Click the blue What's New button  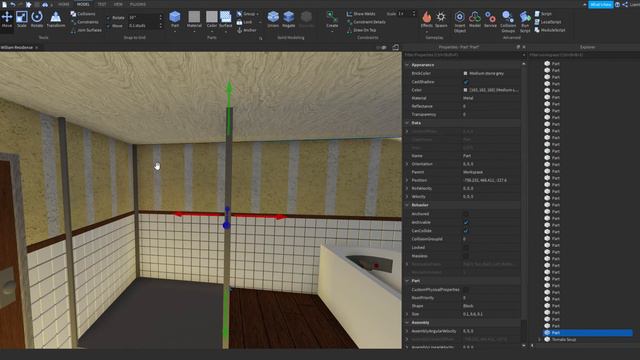point(601,4)
